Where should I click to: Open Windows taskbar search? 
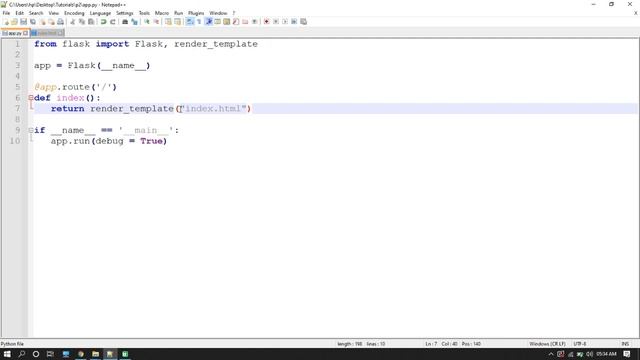22,354
